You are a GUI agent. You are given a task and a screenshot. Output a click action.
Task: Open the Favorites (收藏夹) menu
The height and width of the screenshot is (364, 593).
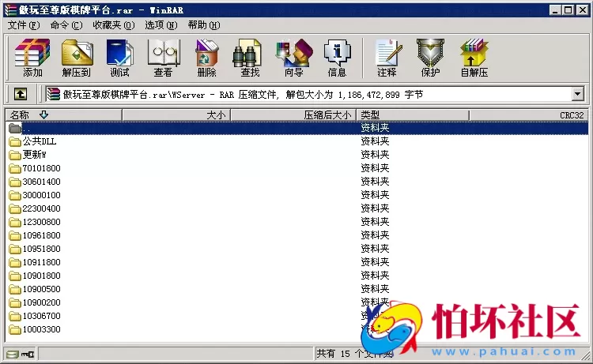coord(113,25)
